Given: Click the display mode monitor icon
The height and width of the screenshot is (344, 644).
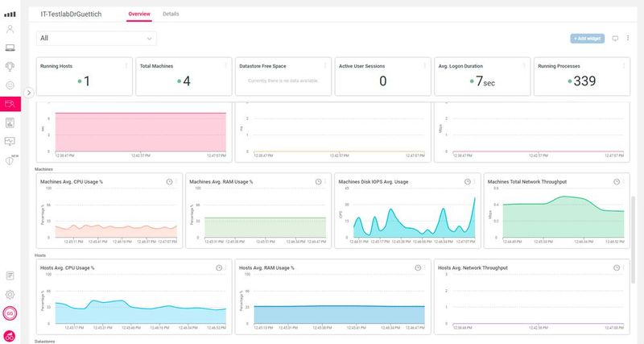Looking at the screenshot, I should point(616,38).
